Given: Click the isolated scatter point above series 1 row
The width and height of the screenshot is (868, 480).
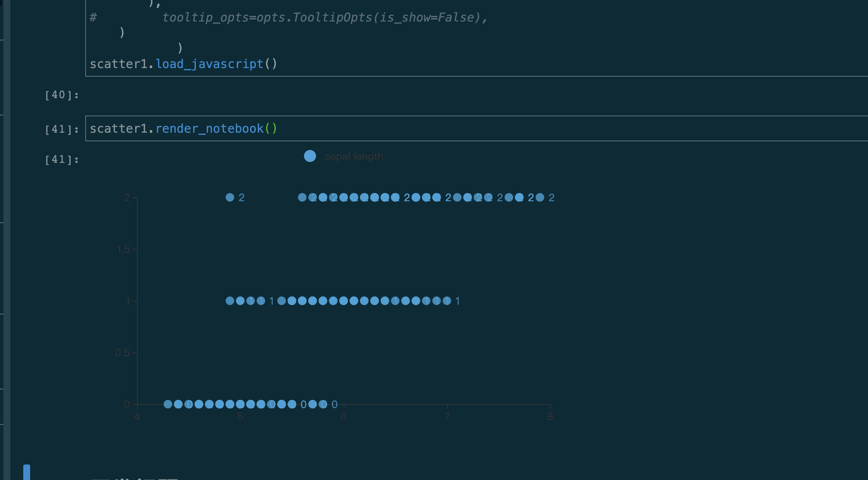Looking at the screenshot, I should (x=229, y=197).
